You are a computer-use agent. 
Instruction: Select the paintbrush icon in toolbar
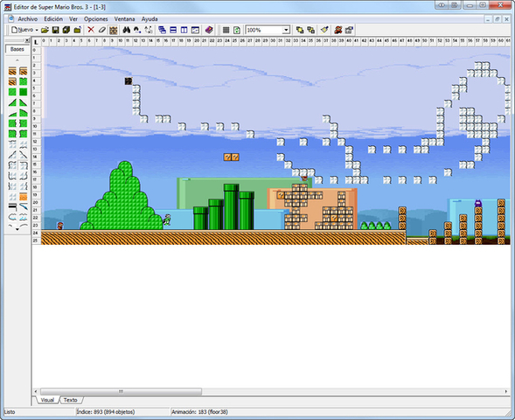click(324, 30)
